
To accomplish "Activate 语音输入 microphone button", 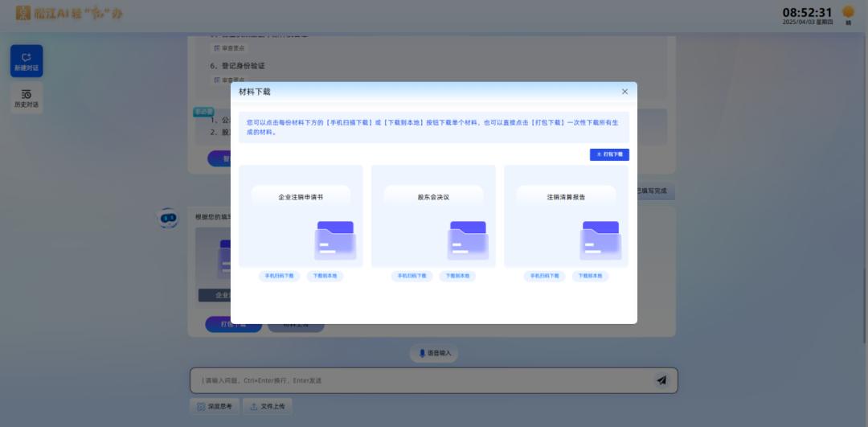I will point(434,353).
